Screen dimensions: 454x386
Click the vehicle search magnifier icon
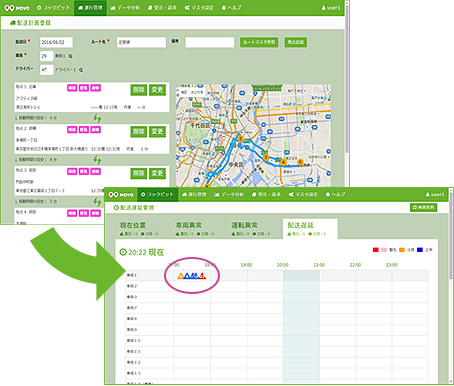pyautogui.click(x=70, y=56)
